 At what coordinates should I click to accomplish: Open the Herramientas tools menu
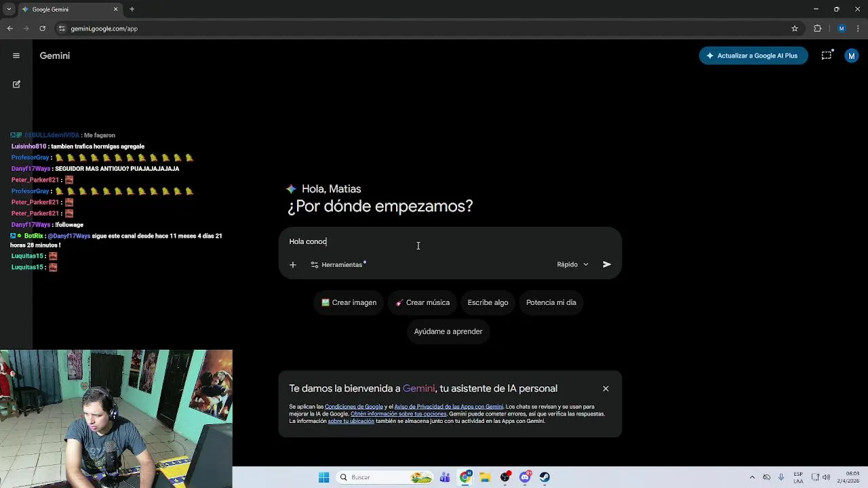338,264
